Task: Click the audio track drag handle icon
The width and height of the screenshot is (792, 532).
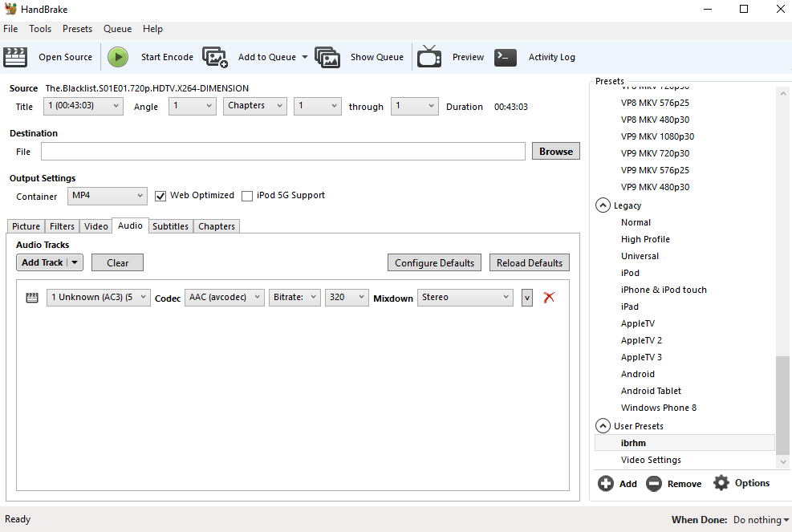Action: click(x=32, y=298)
